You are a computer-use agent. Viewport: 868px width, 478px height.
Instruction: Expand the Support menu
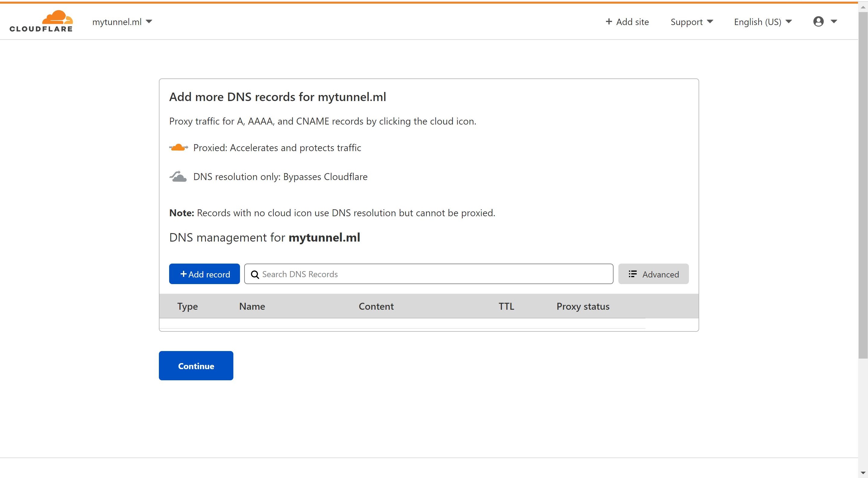point(692,22)
